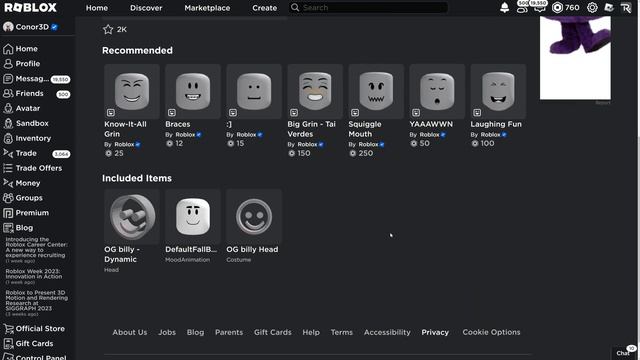Click the search magnifier icon

click(x=295, y=7)
